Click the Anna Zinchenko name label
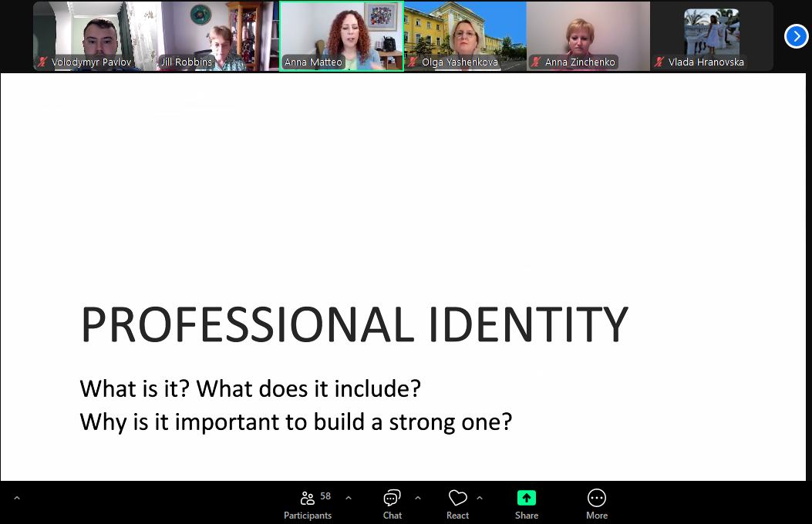This screenshot has width=812, height=524. [x=580, y=62]
